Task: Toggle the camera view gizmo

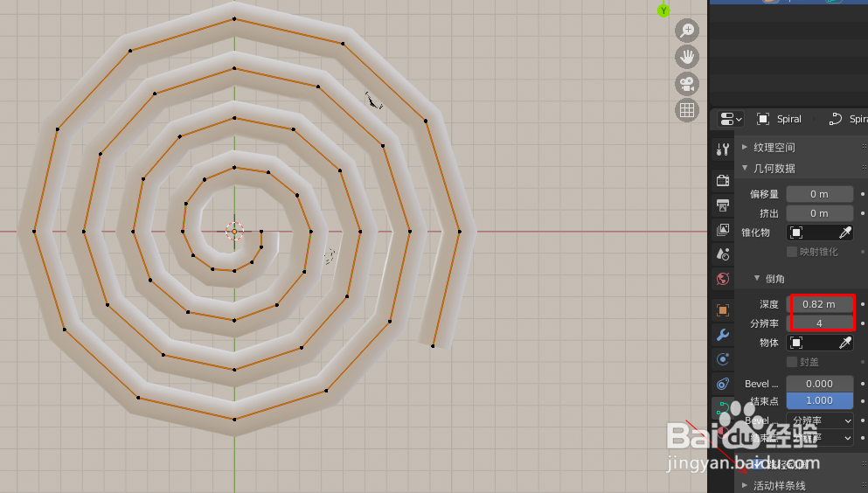Action: (687, 84)
